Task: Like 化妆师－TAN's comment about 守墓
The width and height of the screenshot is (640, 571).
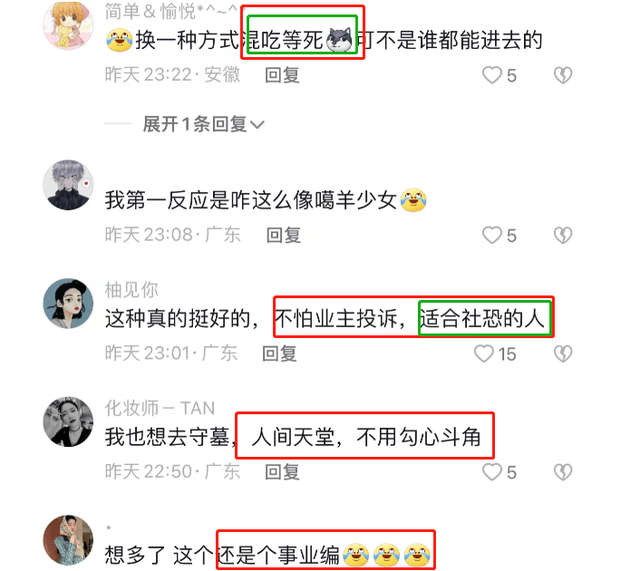Action: pos(492,472)
